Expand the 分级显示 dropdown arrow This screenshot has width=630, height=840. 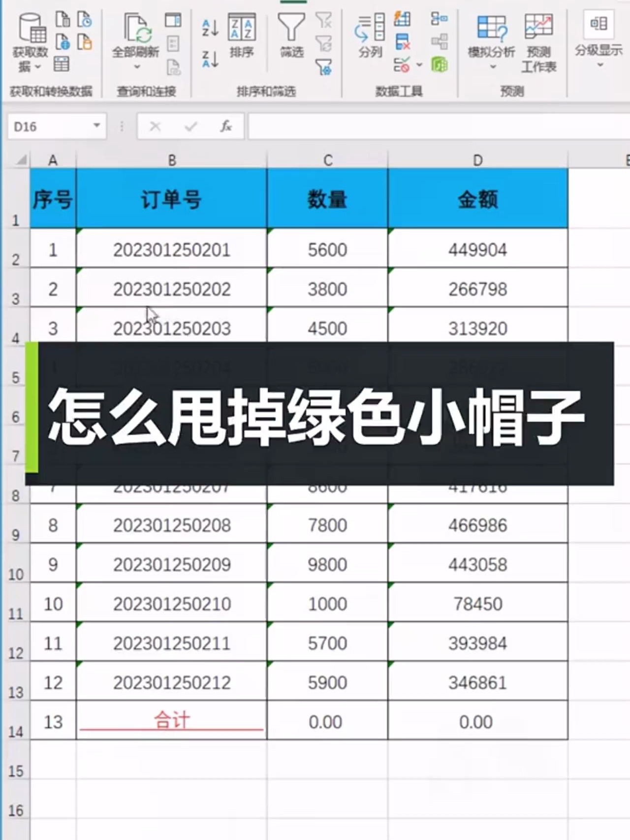pos(599,65)
